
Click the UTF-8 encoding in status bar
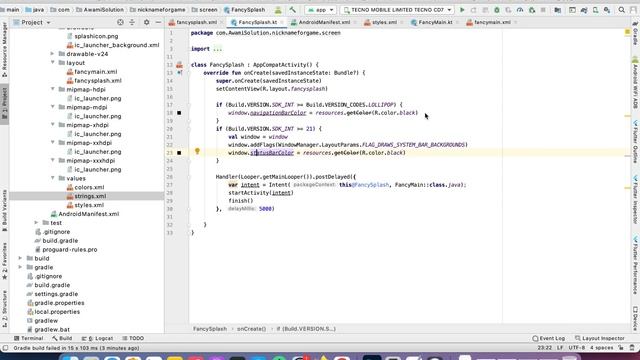point(577,348)
